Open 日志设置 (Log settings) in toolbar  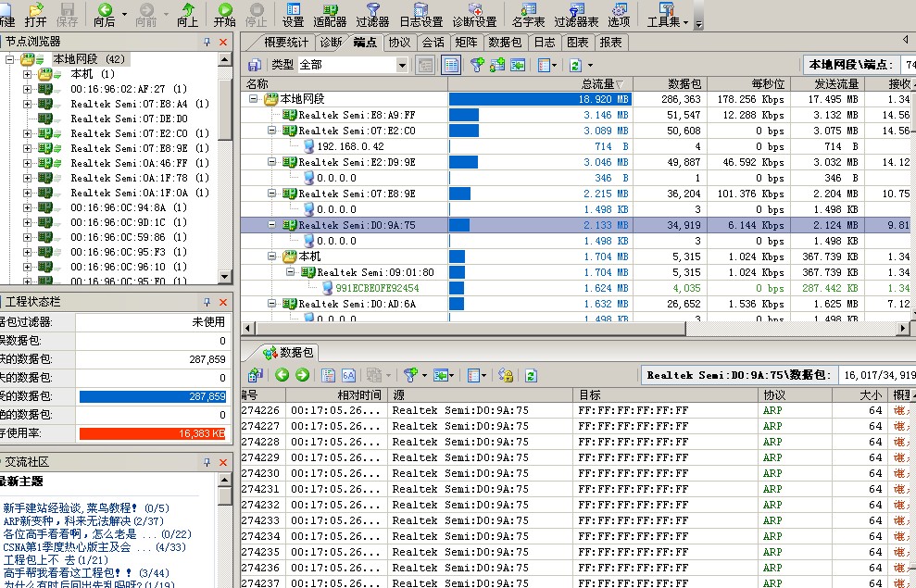[x=420, y=14]
